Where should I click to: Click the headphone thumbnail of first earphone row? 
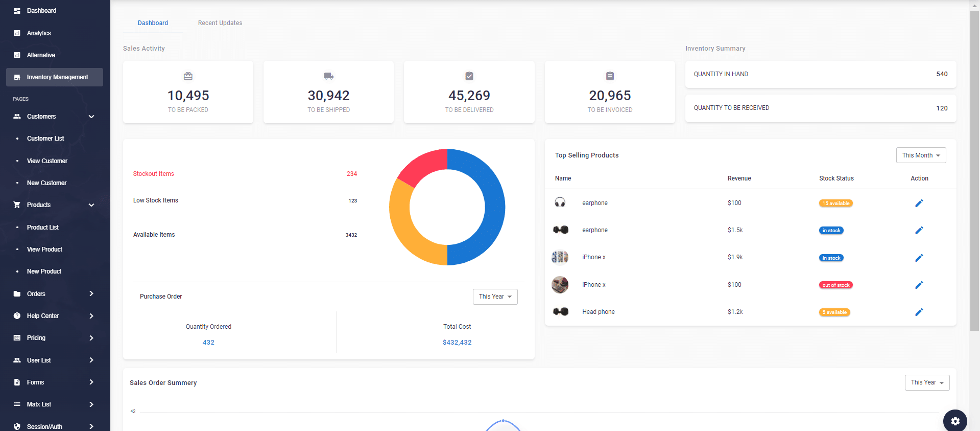560,202
